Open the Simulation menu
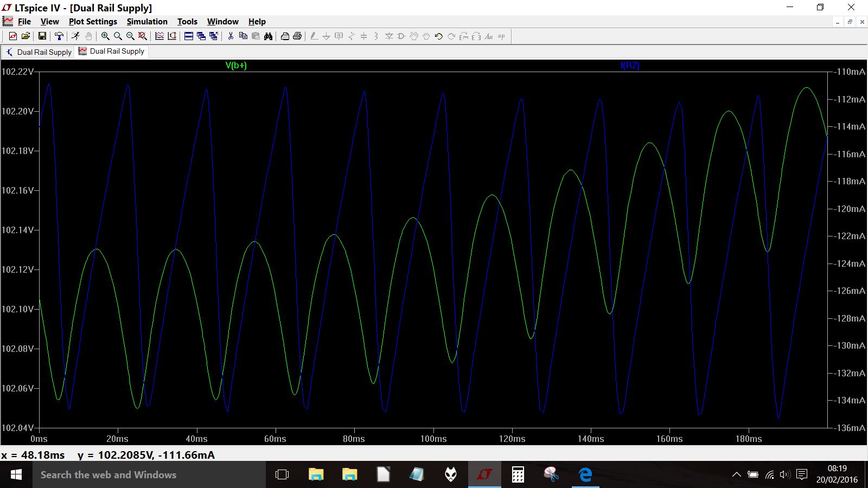868x488 pixels. click(x=147, y=22)
